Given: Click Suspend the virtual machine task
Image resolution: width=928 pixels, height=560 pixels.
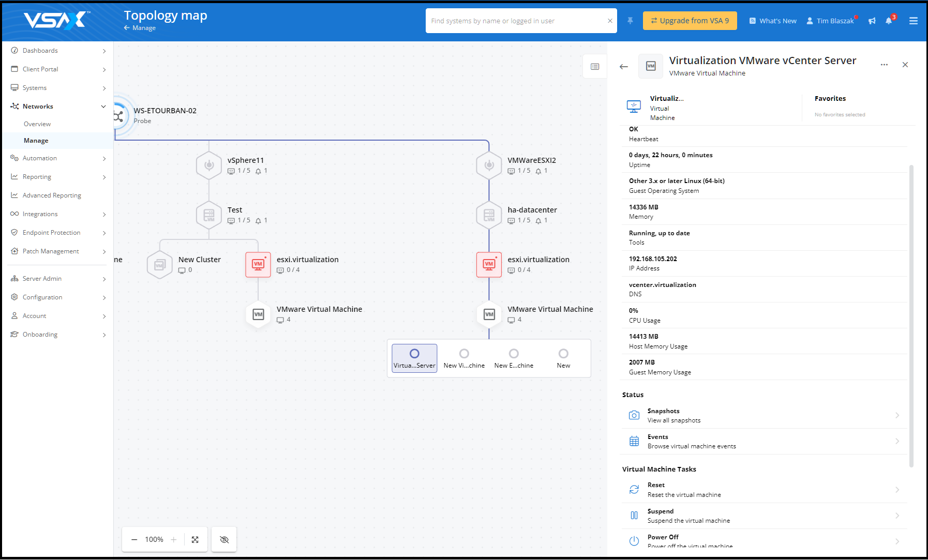Looking at the screenshot, I should [764, 516].
